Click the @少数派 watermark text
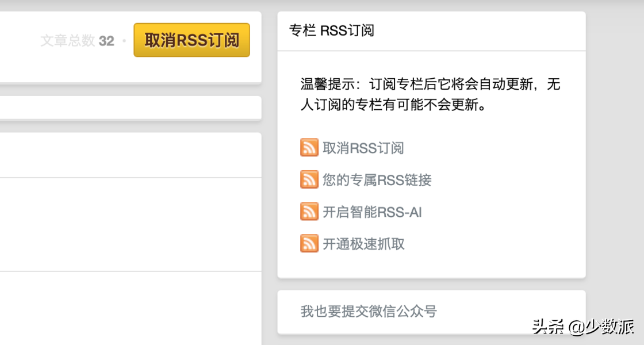 pyautogui.click(x=601, y=327)
